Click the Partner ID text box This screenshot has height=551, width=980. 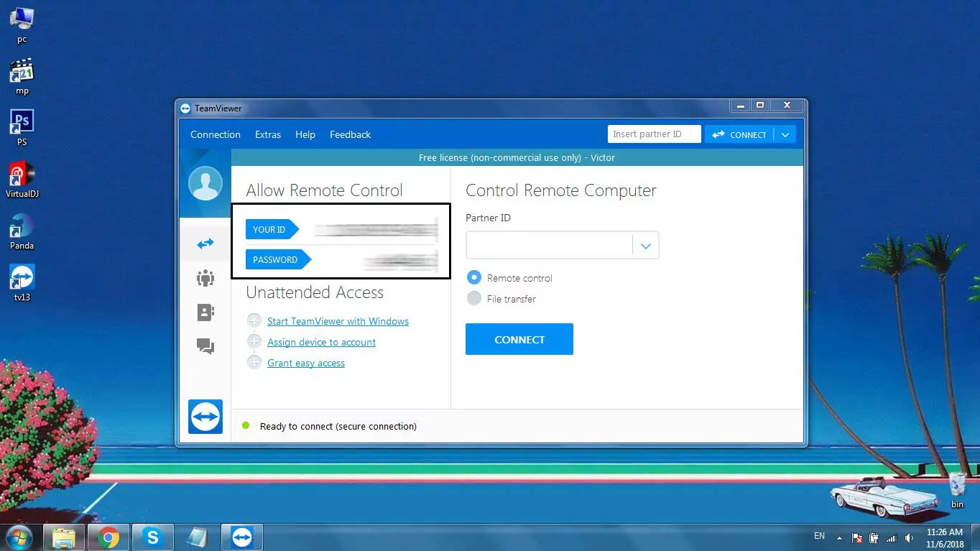pos(550,245)
